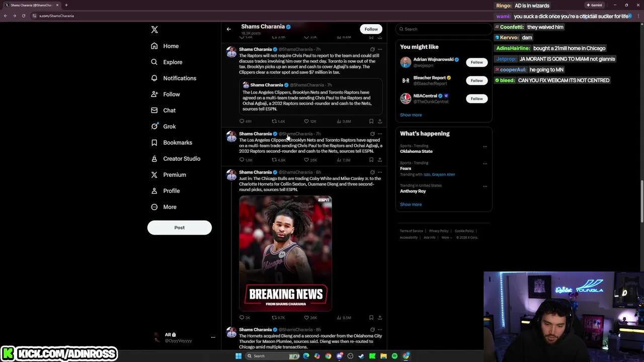Viewport: 644px width, 362px height.
Task: Open the Windows Start menu
Action: (238, 356)
